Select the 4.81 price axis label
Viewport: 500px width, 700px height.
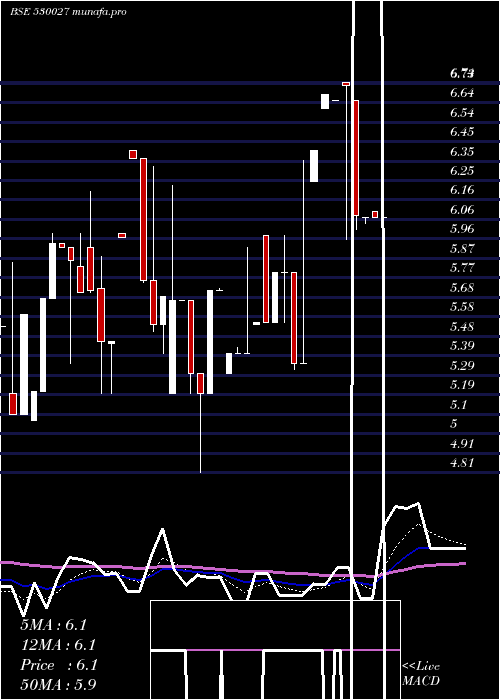462,463
